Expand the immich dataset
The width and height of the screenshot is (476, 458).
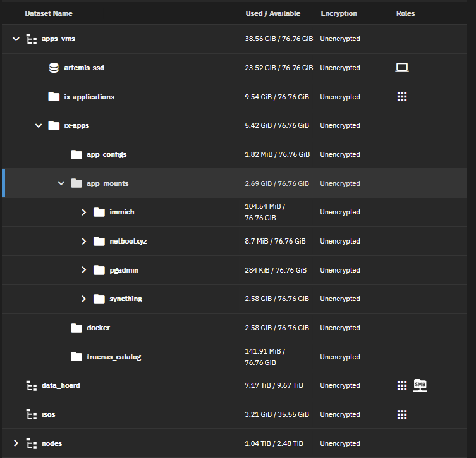point(84,212)
